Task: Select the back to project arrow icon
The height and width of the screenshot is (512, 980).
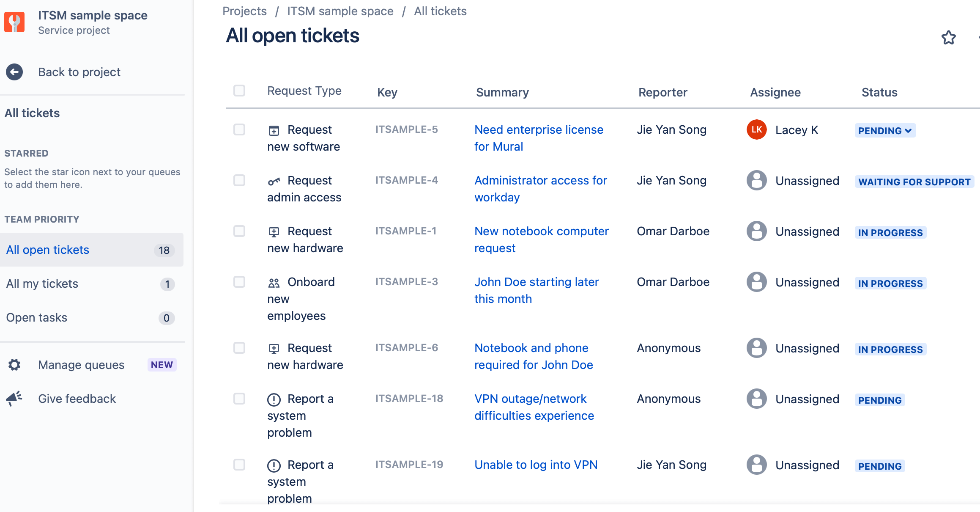Action: point(14,72)
